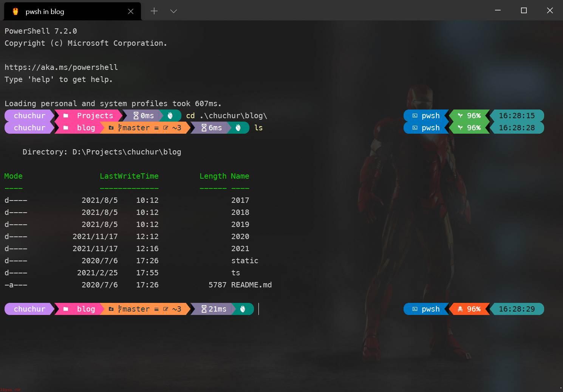Click the time 16:28:29
Screen dimensions: 563x392
click(517, 309)
